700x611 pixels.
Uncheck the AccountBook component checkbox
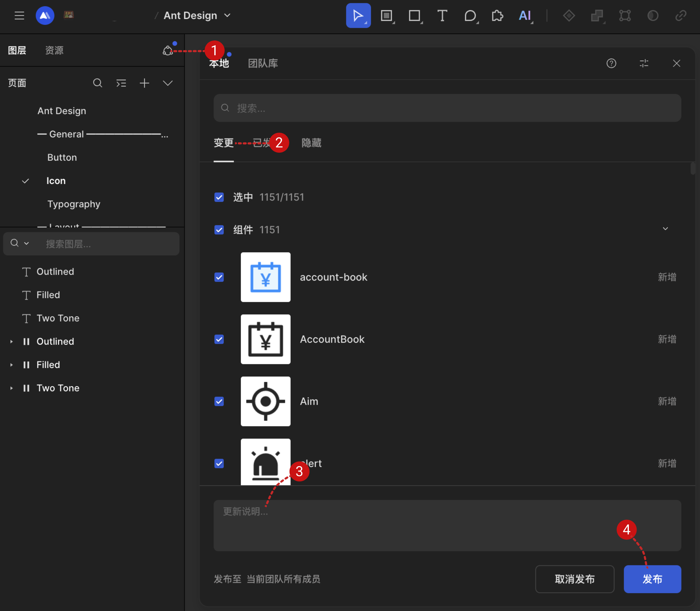[219, 339]
